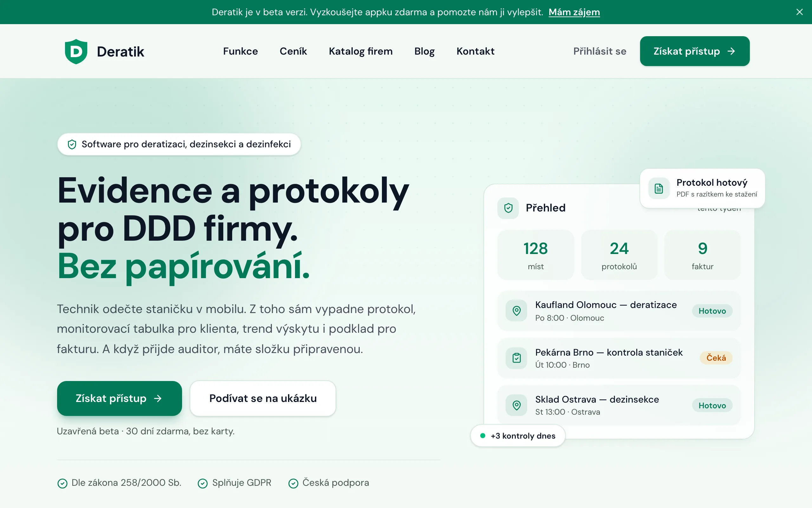Click the Dle zákona 258/2000 Sb. label
The height and width of the screenshot is (508, 812).
[x=127, y=483]
